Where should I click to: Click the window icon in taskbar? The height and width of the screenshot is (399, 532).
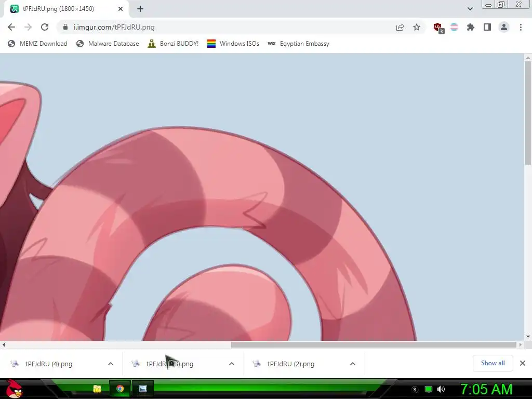point(143,389)
